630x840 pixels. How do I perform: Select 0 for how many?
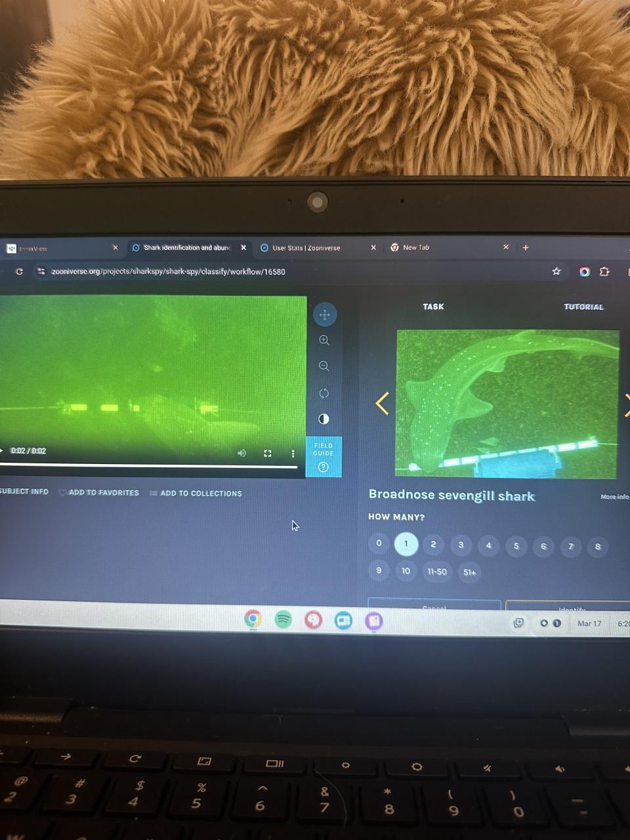379,543
